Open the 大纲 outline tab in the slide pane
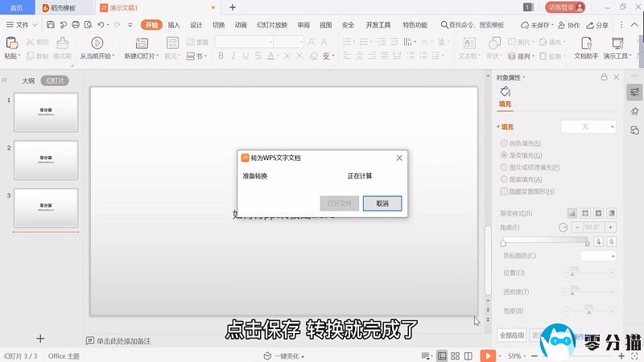This screenshot has width=644, height=362. 28,80
